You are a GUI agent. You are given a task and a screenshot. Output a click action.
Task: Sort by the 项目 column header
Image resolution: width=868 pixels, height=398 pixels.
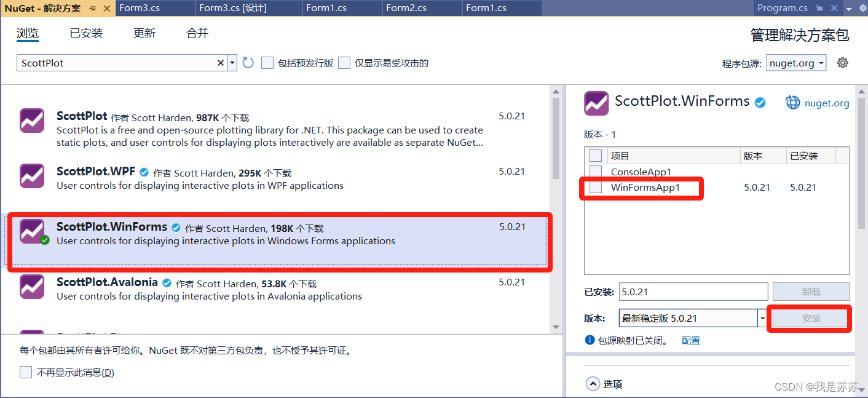point(673,156)
